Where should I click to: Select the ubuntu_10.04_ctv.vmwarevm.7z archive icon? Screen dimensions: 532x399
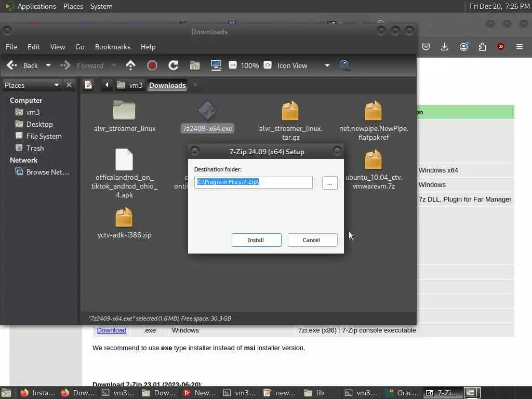(373, 159)
